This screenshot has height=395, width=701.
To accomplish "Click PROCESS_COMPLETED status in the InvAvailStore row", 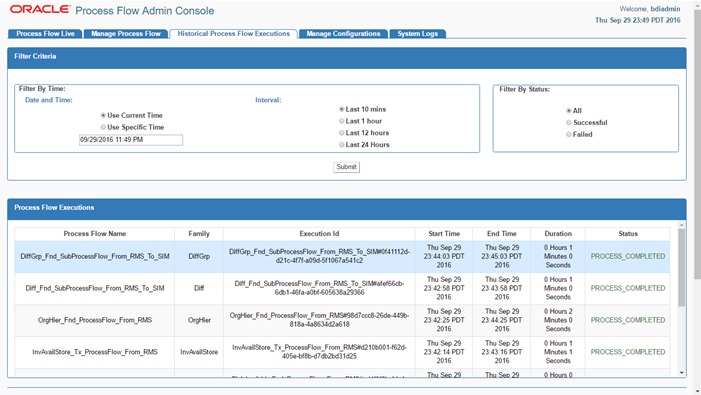I will click(628, 352).
